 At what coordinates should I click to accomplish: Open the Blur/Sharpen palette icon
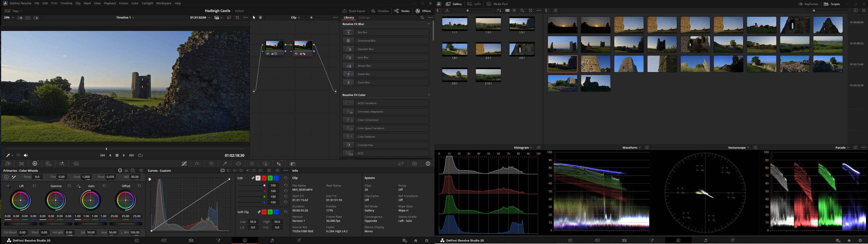tap(279, 164)
